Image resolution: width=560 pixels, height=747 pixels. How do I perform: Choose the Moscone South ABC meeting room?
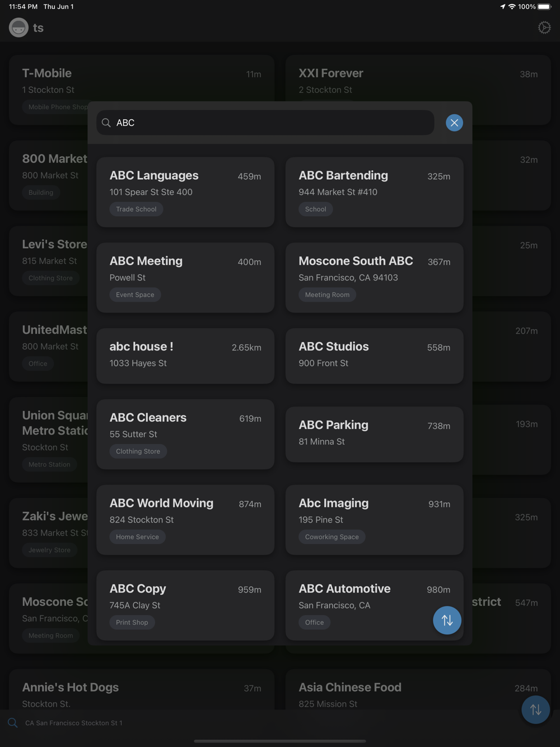click(x=375, y=278)
